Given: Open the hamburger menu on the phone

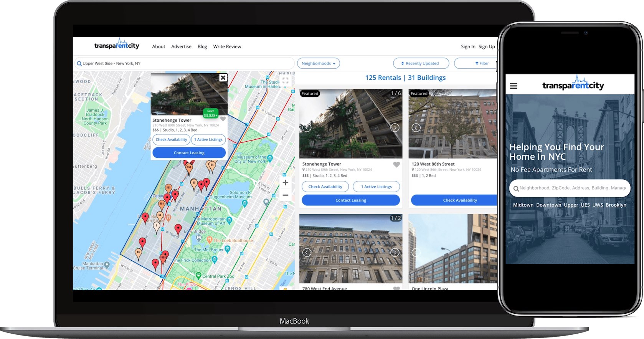Looking at the screenshot, I should (x=514, y=86).
